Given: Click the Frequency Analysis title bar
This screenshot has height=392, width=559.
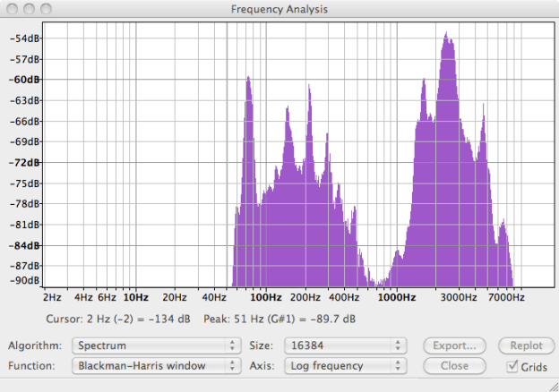Looking at the screenshot, I should [279, 9].
